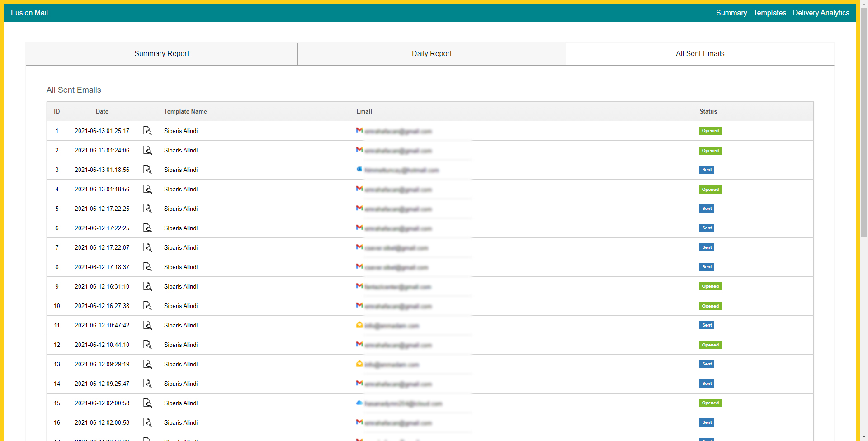Go to Fusion Mail home link
The height and width of the screenshot is (441, 868).
tap(29, 13)
